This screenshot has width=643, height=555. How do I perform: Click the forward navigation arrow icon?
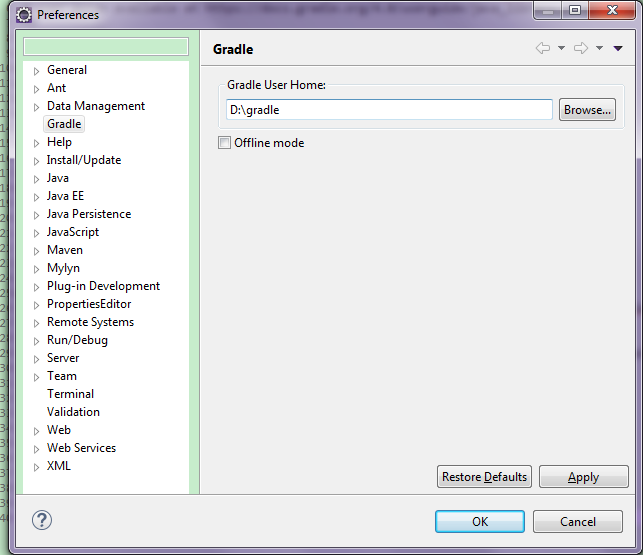click(581, 48)
